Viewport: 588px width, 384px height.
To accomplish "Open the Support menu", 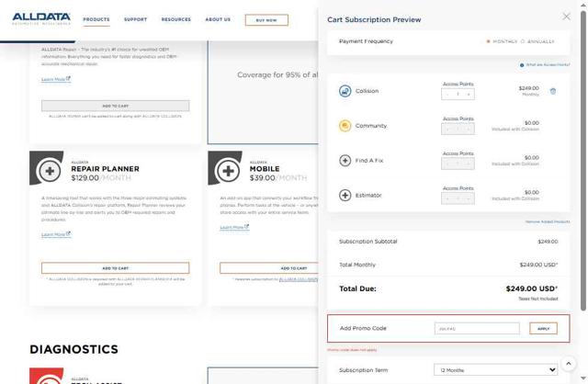I will click(x=135, y=19).
